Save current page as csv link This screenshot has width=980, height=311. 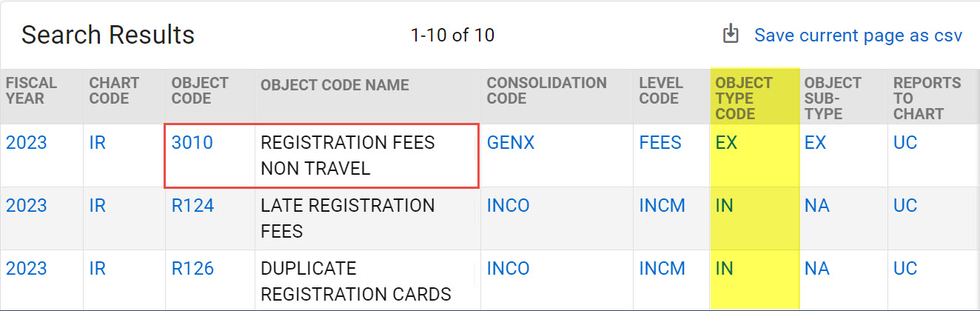coord(858,35)
